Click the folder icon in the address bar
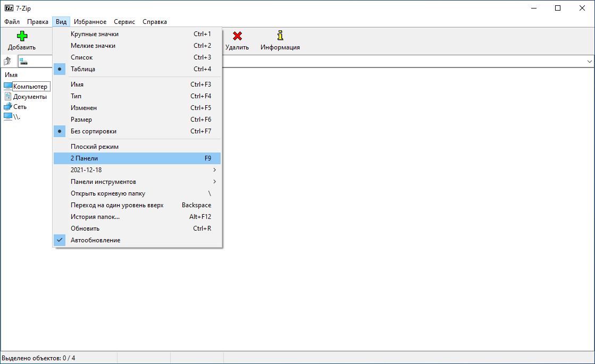595x364 pixels. (x=22, y=61)
